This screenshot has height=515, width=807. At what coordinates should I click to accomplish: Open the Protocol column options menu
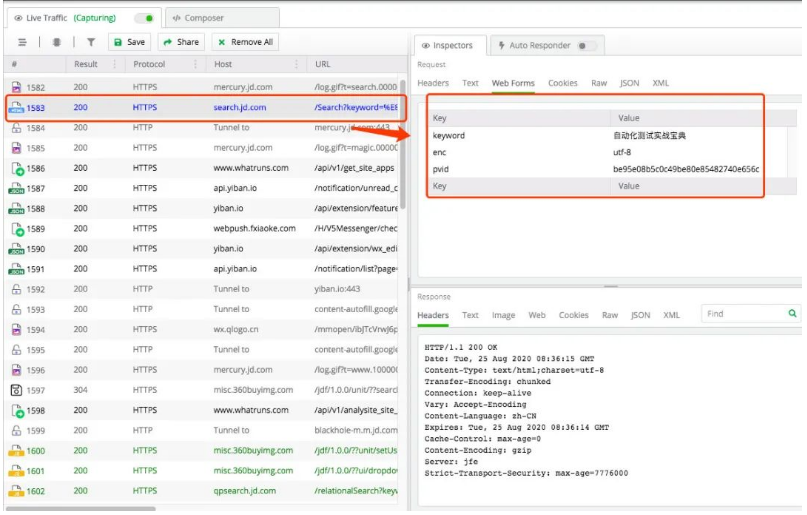196,64
